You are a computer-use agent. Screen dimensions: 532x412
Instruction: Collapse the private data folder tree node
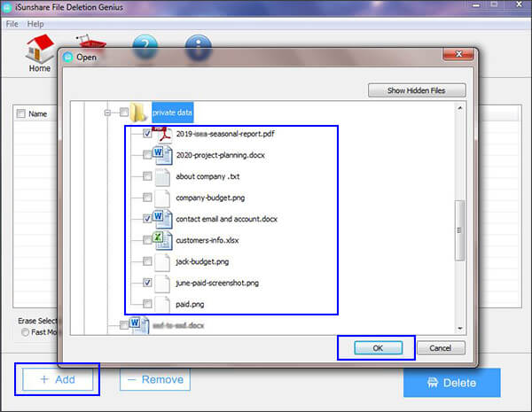coord(107,113)
